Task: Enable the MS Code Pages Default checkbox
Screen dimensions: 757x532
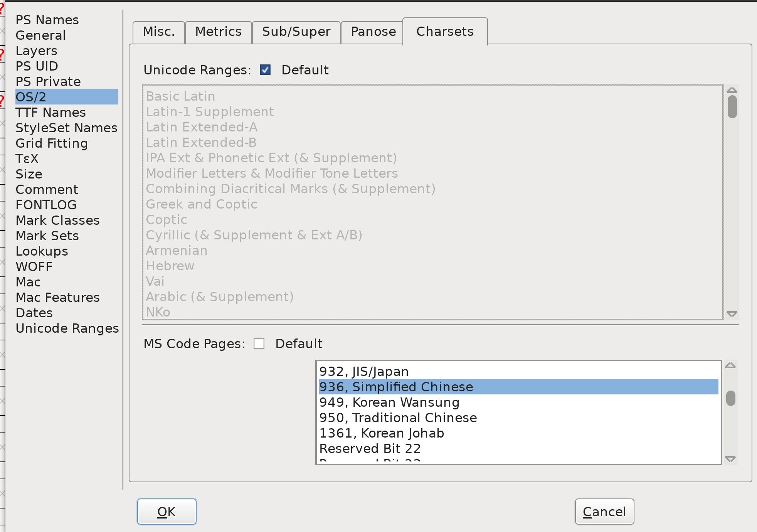Action: pos(259,343)
